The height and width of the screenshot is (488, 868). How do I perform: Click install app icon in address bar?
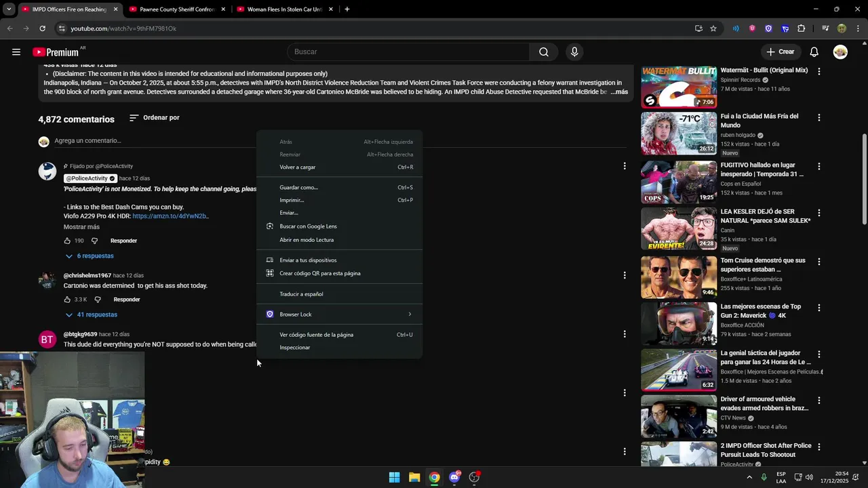click(698, 28)
